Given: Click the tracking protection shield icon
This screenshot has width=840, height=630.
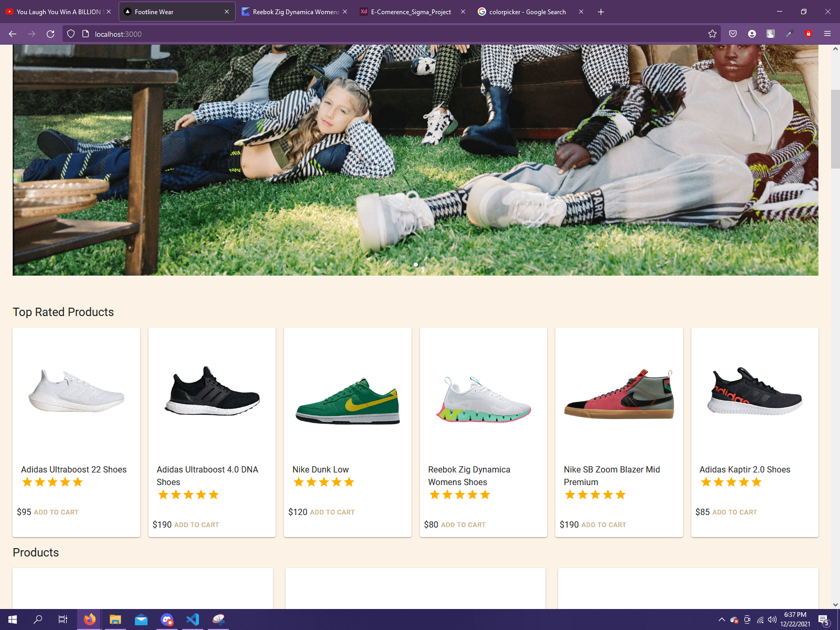Looking at the screenshot, I should 70,34.
